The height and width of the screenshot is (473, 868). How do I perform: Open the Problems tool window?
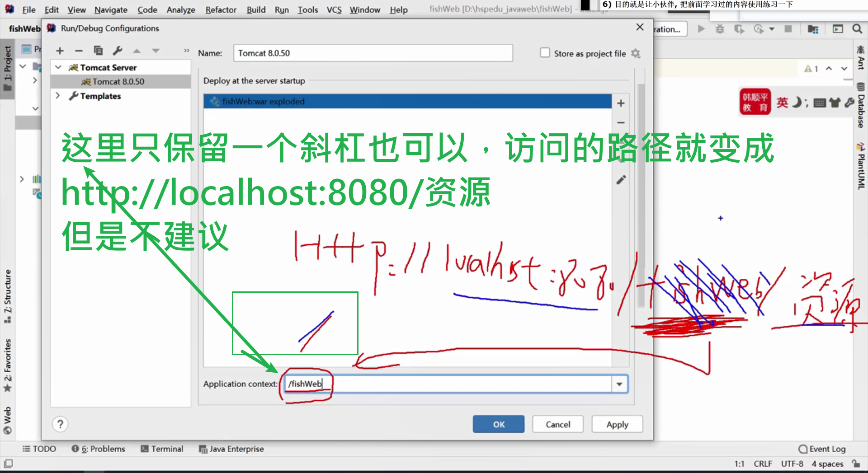click(98, 449)
